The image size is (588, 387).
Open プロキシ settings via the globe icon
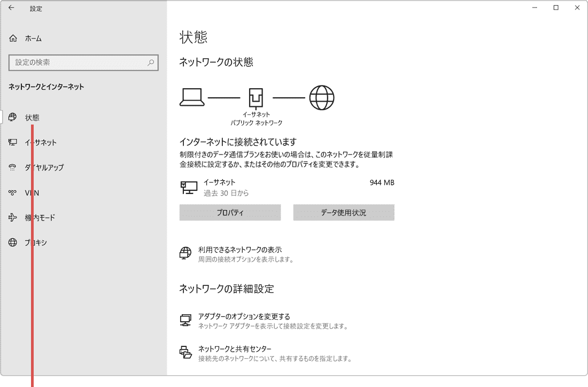pyautogui.click(x=13, y=243)
